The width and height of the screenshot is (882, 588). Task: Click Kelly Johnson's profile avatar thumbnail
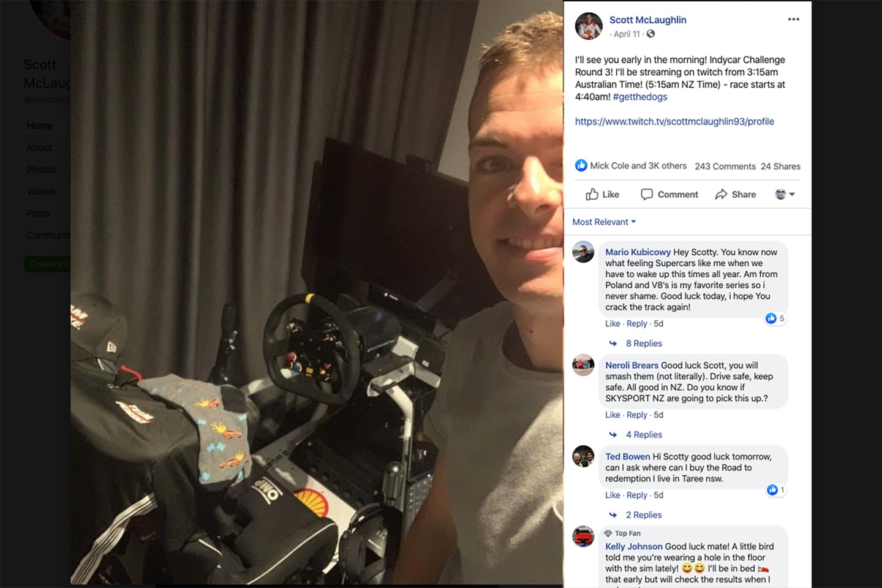583,537
